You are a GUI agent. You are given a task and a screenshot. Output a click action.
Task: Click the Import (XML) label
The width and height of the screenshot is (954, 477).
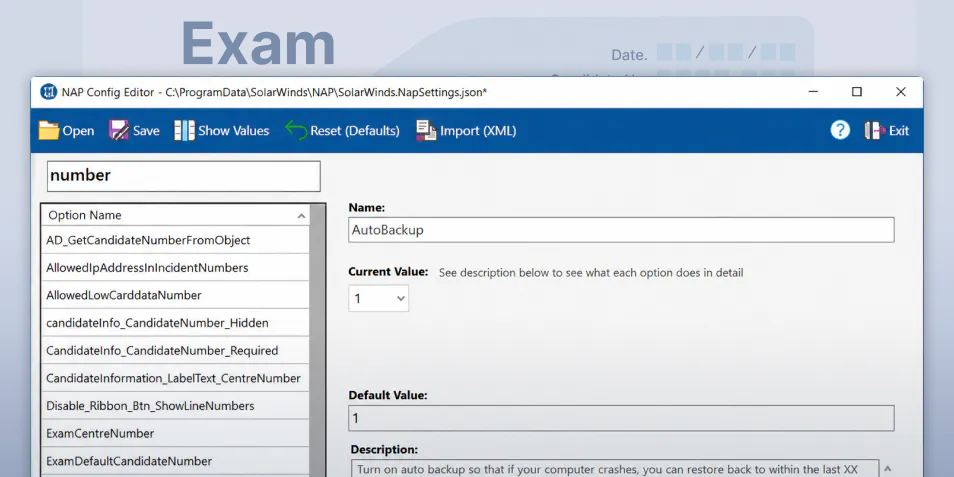pyautogui.click(x=478, y=131)
